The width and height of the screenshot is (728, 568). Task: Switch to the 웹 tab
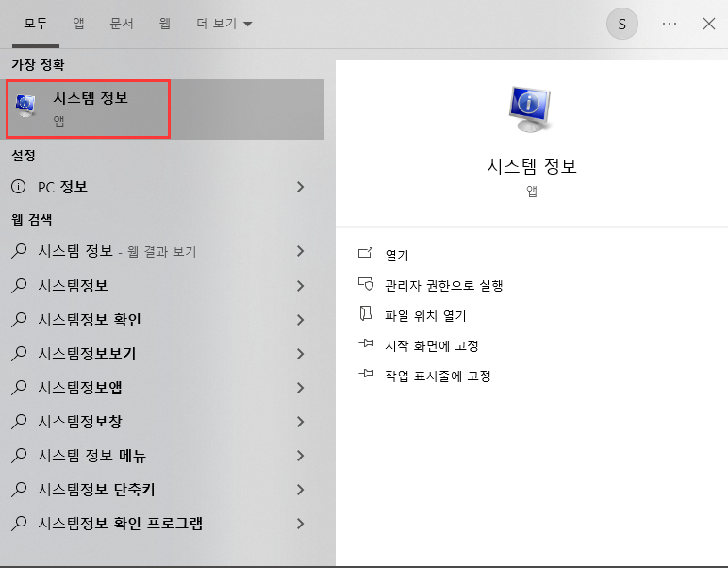tap(165, 24)
